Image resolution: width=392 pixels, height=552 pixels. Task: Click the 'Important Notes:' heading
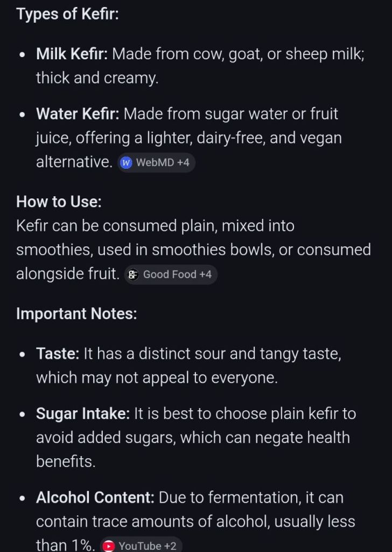(76, 313)
